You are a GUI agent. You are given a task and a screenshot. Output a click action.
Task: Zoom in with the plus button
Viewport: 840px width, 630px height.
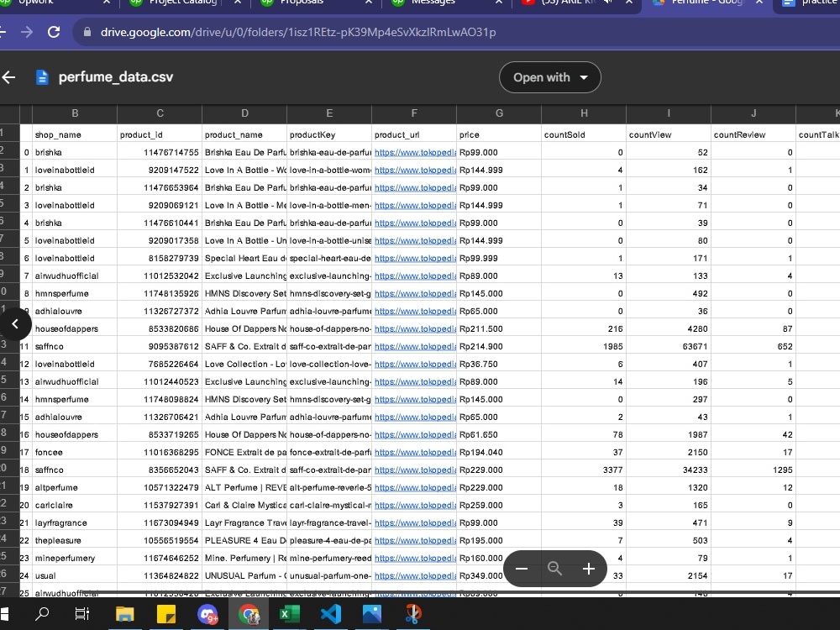[588, 569]
